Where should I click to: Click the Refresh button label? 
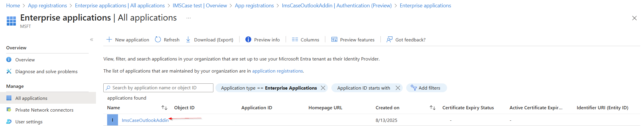[x=172, y=40]
